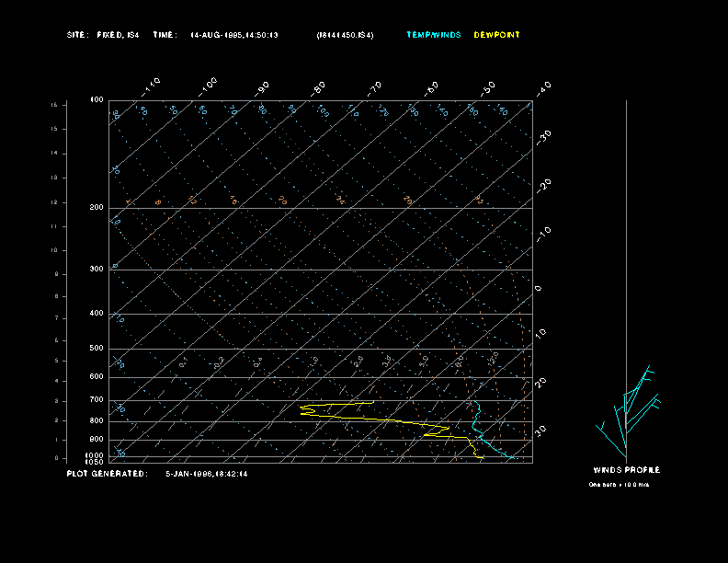The height and width of the screenshot is (563, 728).
Task: Click the SITE header label
Action: click(78, 35)
